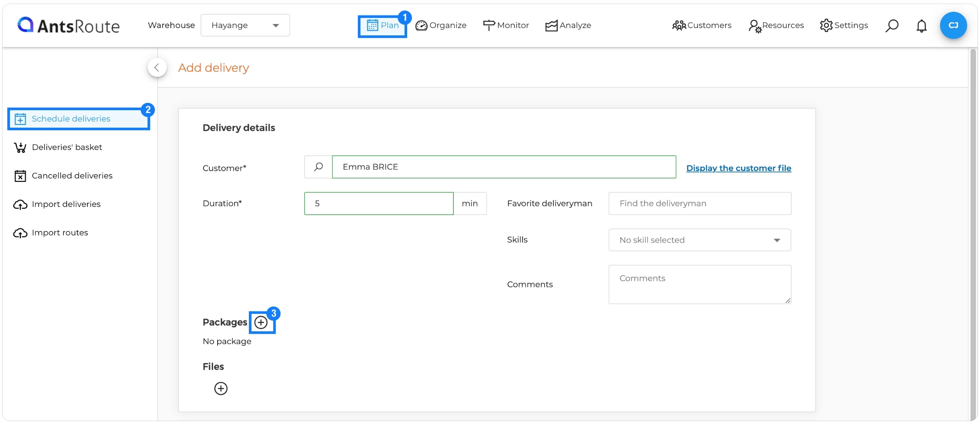This screenshot has width=980, height=424.
Task: Click the Settings gear icon
Action: coord(826,25)
